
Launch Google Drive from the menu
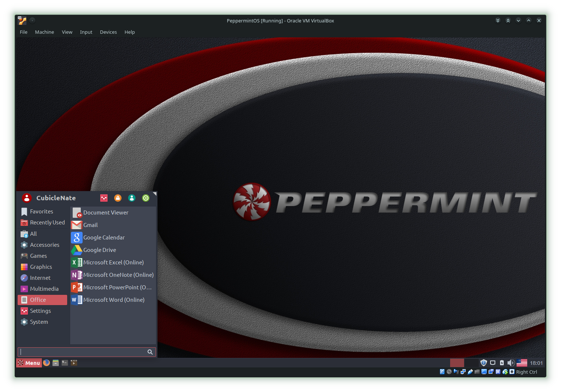tap(99, 250)
